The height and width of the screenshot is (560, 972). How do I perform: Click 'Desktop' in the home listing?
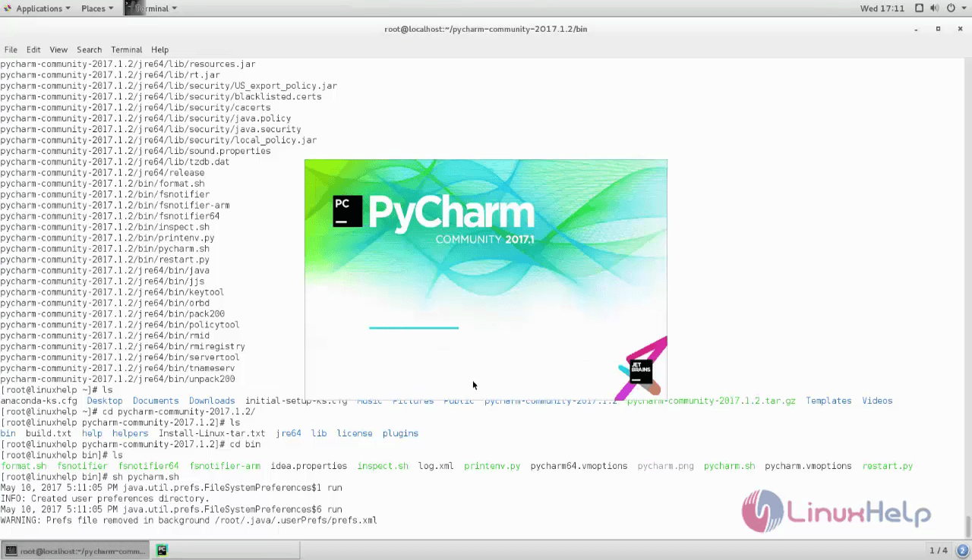[x=105, y=401]
